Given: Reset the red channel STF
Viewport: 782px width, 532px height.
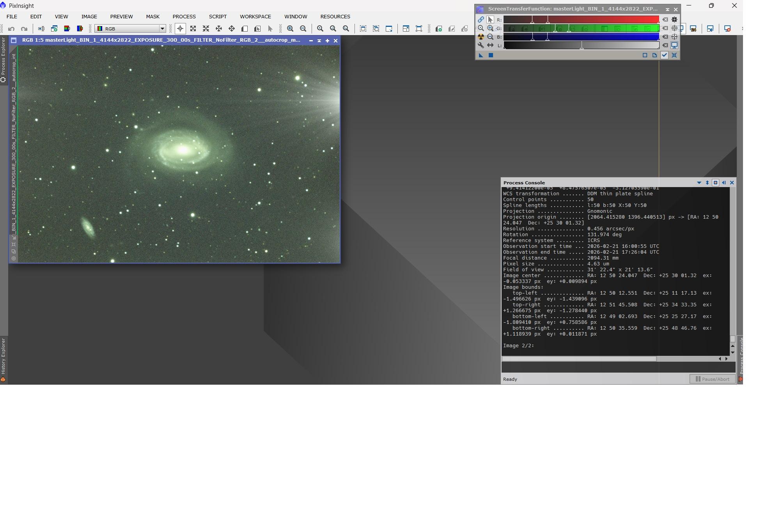Looking at the screenshot, I should click(665, 19).
